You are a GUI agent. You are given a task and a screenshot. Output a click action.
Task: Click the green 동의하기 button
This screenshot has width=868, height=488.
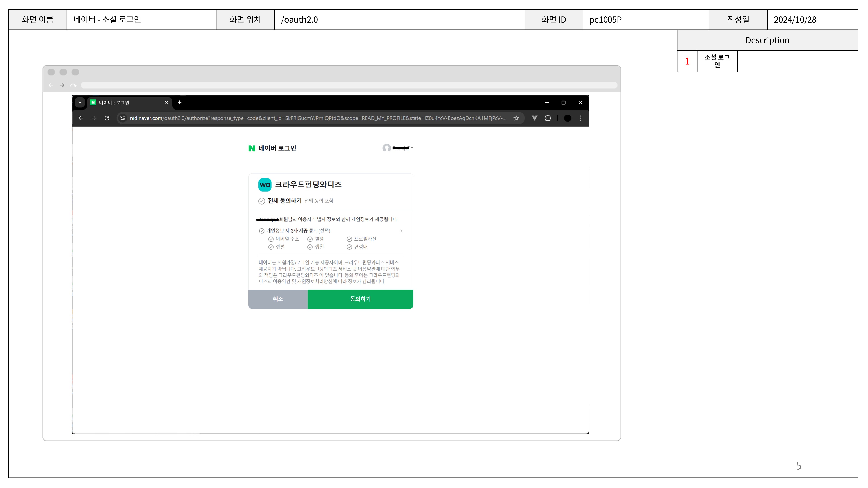click(x=360, y=299)
